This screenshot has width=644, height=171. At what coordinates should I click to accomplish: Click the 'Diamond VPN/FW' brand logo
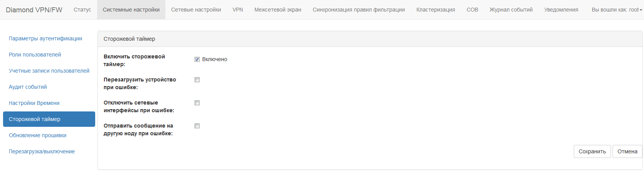[x=34, y=10]
